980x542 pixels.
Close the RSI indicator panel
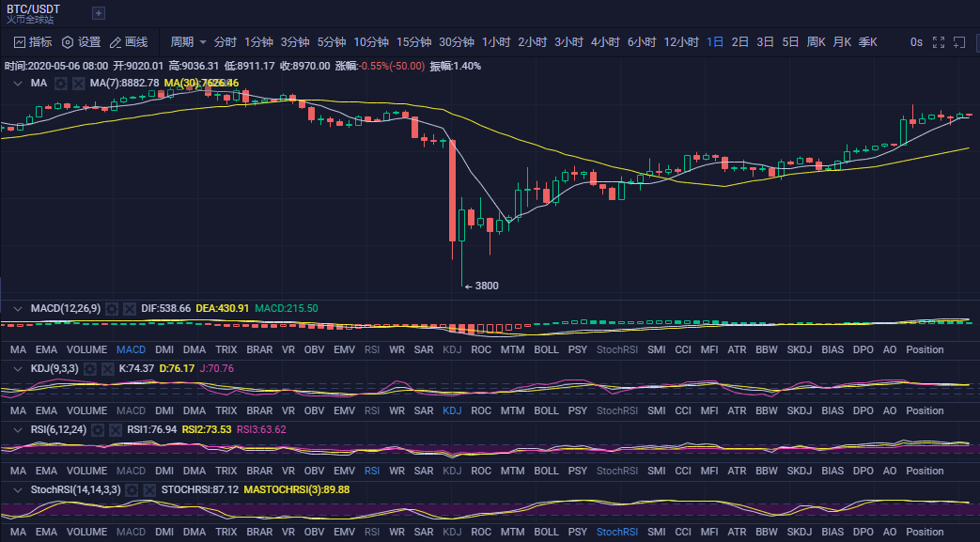pos(115,429)
